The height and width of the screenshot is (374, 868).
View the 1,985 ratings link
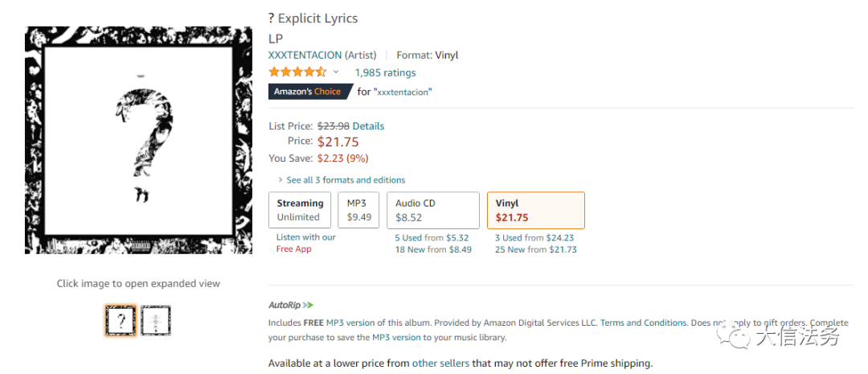pos(385,72)
